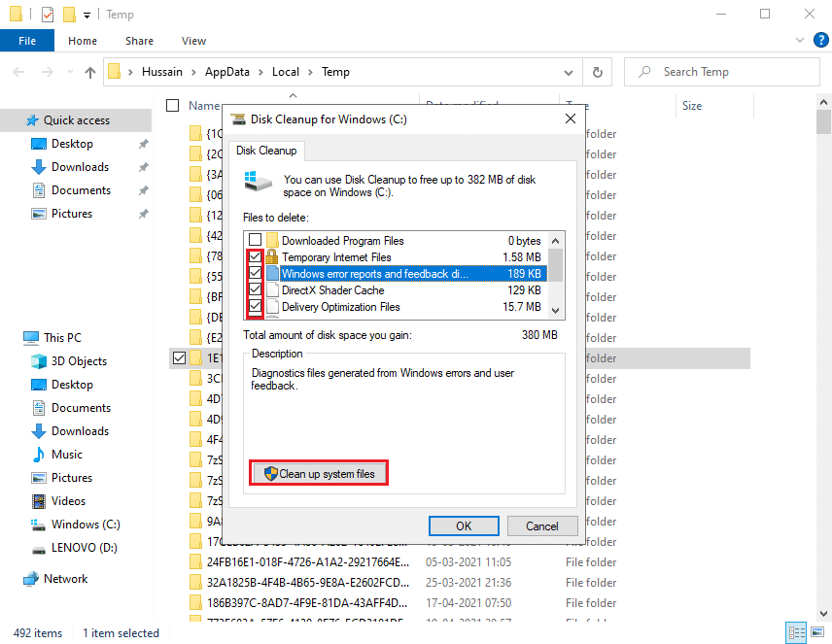Viewport: 832px width, 644px height.
Task: Expand the Customize Quick Access Toolbar dropdown
Action: coord(87,16)
